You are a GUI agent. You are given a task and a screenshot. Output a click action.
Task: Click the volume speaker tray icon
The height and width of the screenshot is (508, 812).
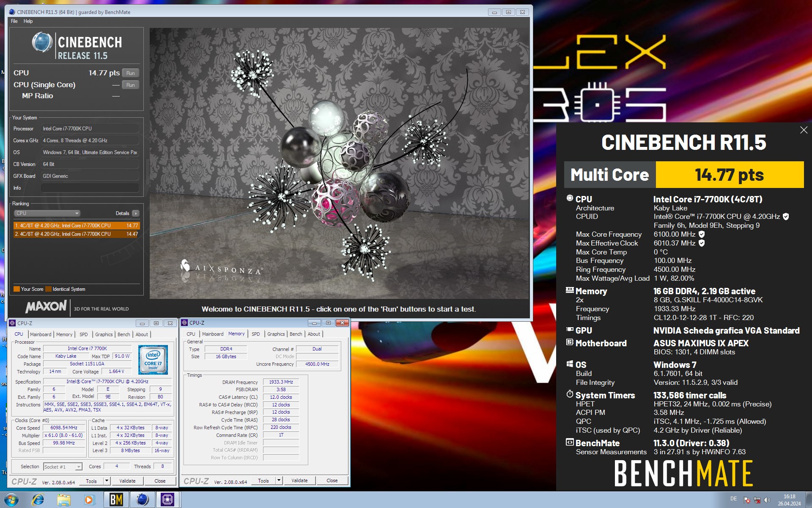click(767, 500)
